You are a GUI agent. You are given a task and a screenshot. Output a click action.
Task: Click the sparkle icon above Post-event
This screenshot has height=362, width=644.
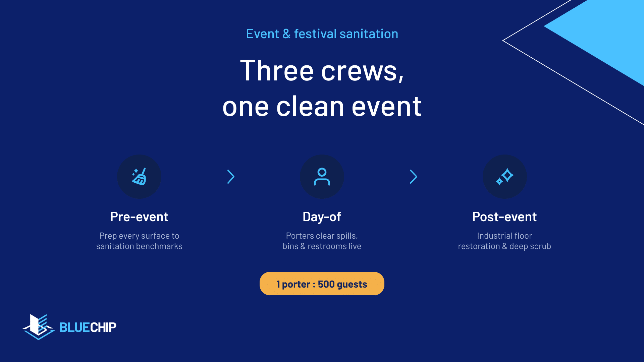(504, 177)
